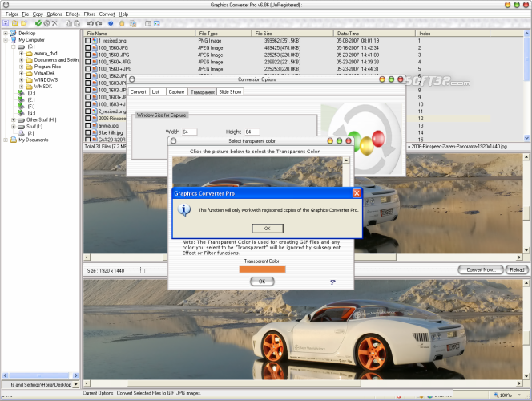Check the box for 100_1560-.JPG
Screen dimensions: 532x401
click(x=88, y=55)
